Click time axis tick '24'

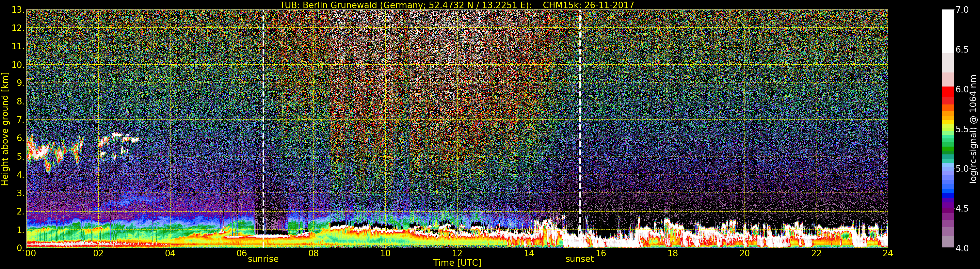point(888,253)
